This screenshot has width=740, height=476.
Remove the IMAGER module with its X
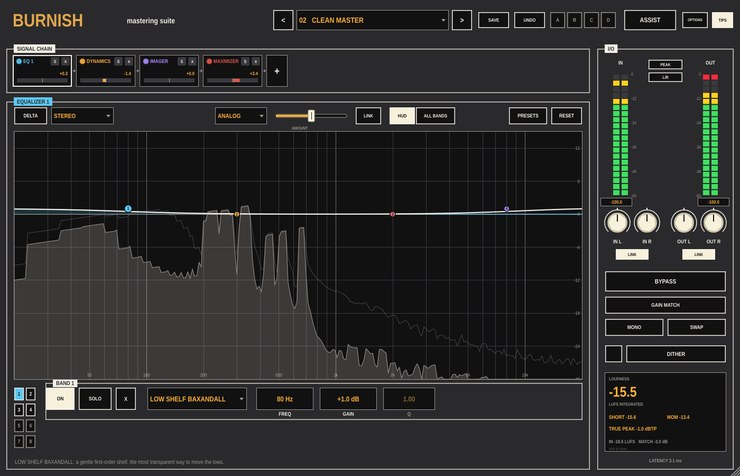(192, 61)
